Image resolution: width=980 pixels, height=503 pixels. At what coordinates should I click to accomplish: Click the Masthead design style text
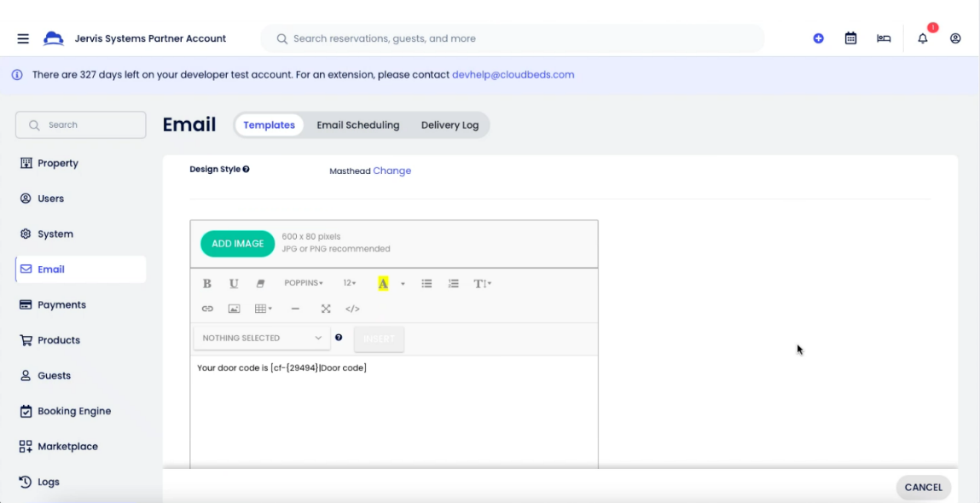click(350, 171)
